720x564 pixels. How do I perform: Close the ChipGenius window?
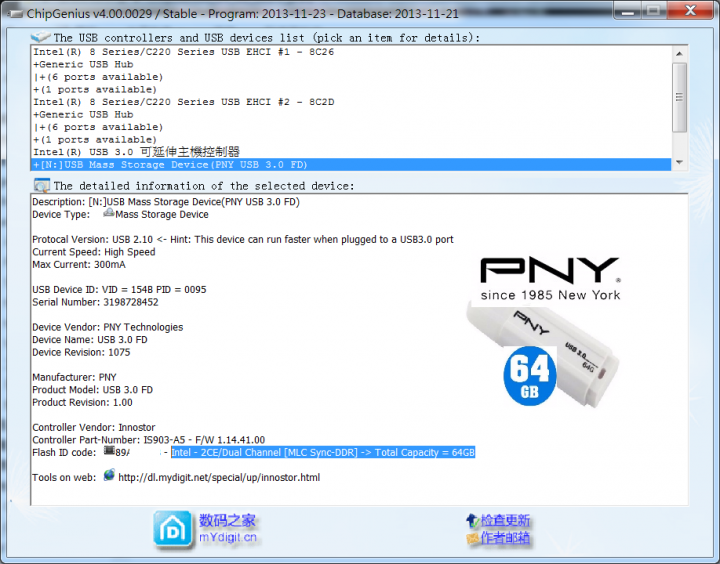tap(690, 11)
